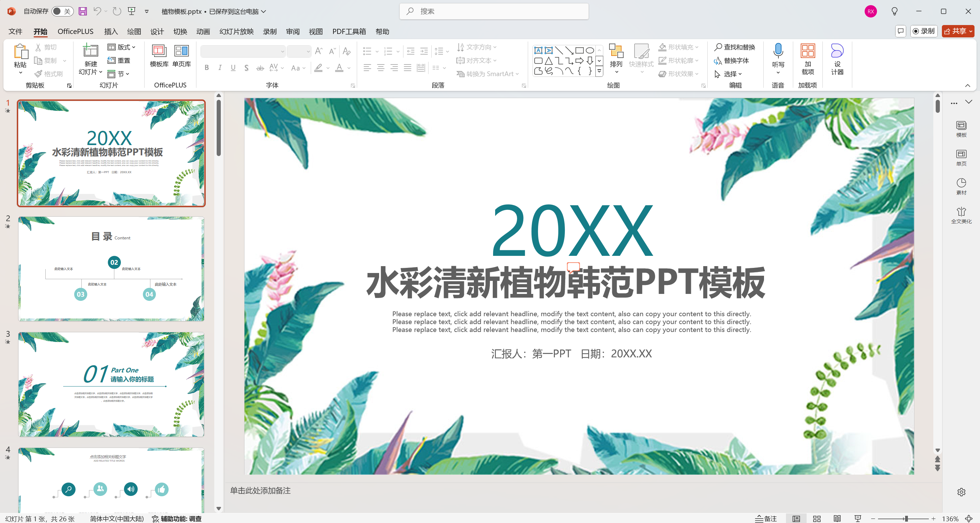Switch to the 设计 ribbon tab
980x523 pixels.
(157, 32)
